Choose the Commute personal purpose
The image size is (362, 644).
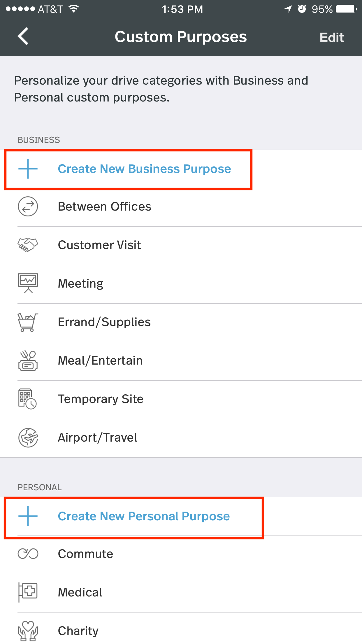(181, 554)
